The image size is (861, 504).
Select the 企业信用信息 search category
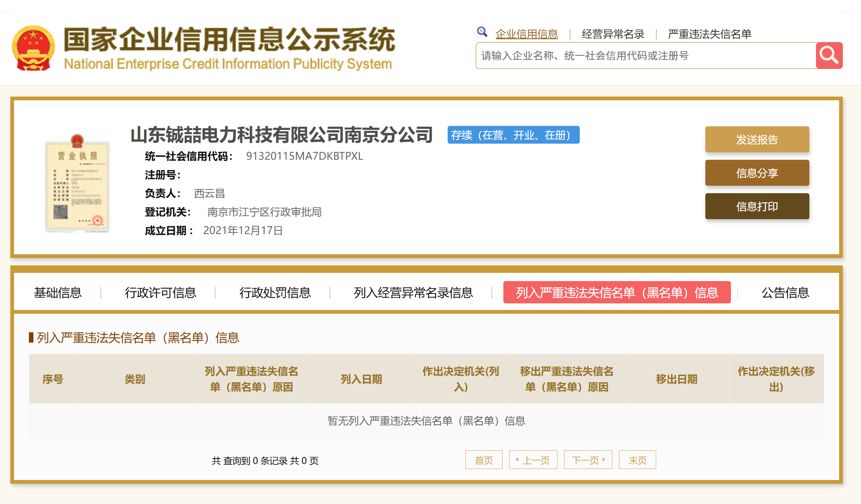527,34
